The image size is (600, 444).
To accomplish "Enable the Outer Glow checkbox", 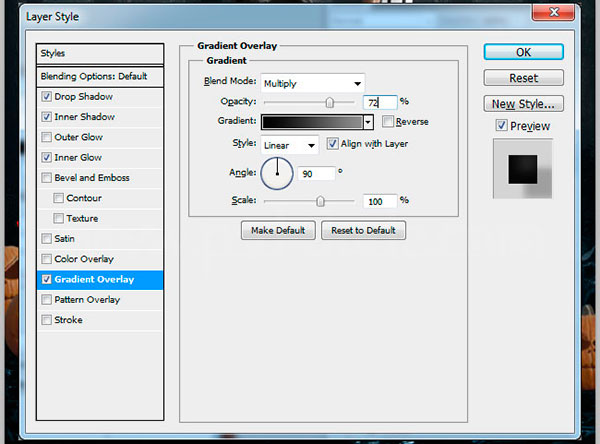I will click(46, 137).
